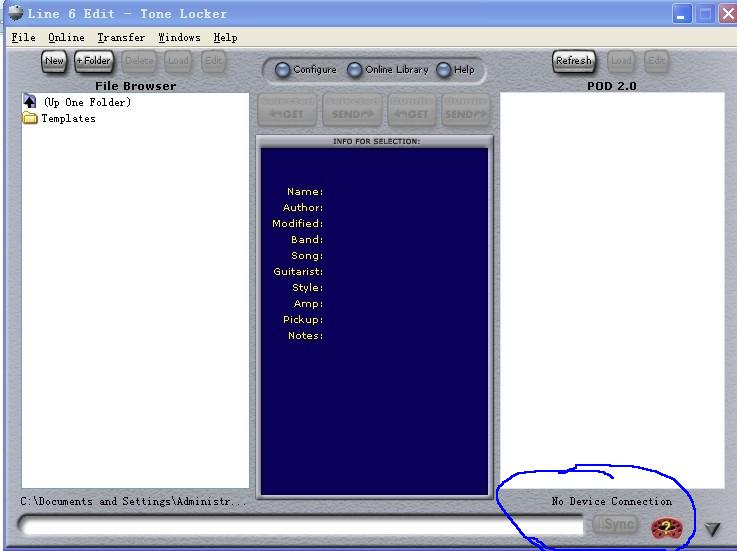Expand the triangle arrow beside the help icon
The height and width of the screenshot is (551, 737).
click(x=713, y=529)
